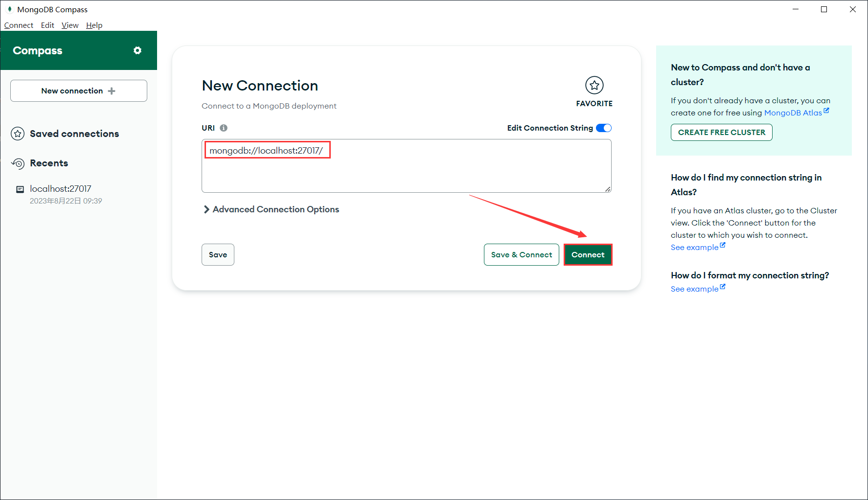Open See example under Atlas connection string
This screenshot has width=868, height=500.
tap(698, 247)
